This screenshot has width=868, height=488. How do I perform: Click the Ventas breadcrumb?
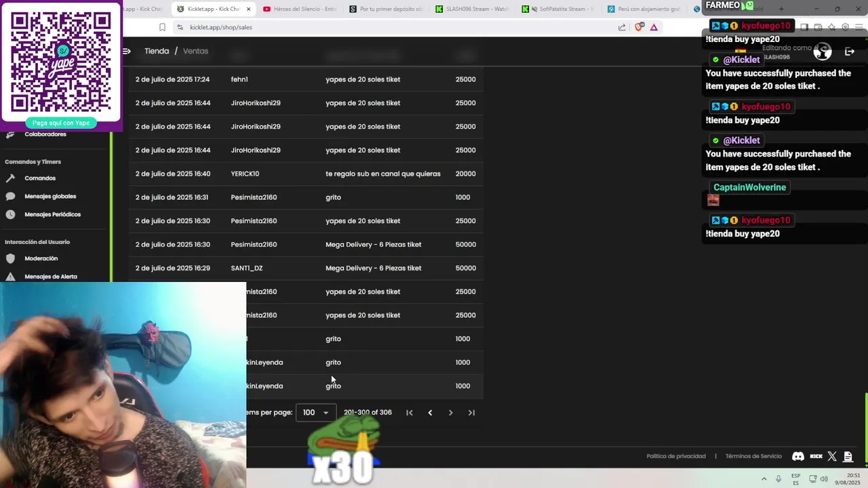pos(195,51)
